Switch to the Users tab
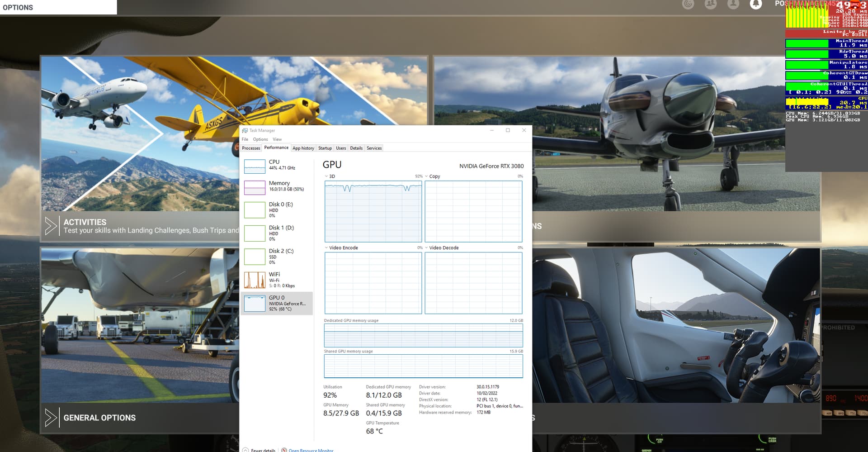The width and height of the screenshot is (868, 452). pyautogui.click(x=341, y=148)
